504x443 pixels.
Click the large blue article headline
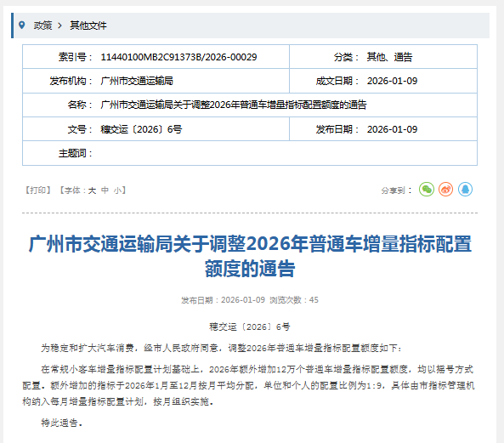250,256
